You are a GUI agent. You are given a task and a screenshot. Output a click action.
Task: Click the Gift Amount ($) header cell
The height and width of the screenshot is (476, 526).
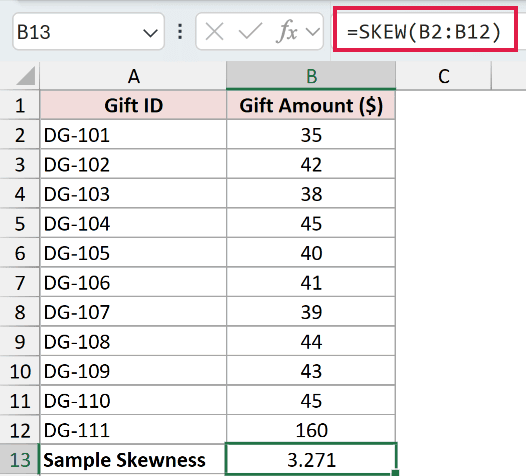click(x=311, y=105)
